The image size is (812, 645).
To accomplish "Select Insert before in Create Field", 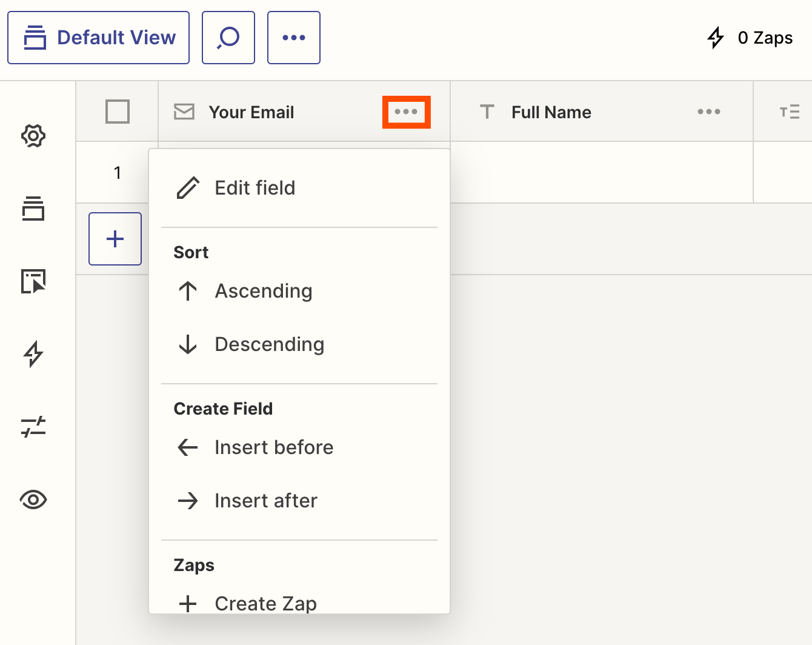I will 274,447.
